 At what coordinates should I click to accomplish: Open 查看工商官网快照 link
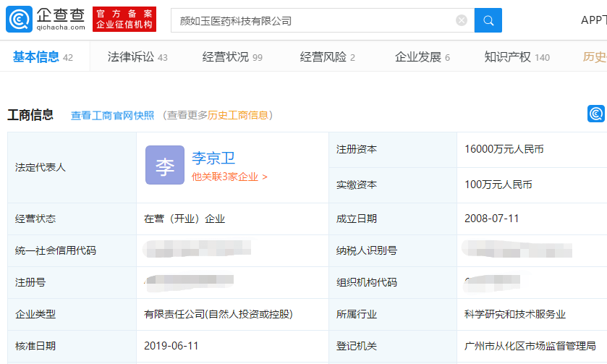(112, 115)
